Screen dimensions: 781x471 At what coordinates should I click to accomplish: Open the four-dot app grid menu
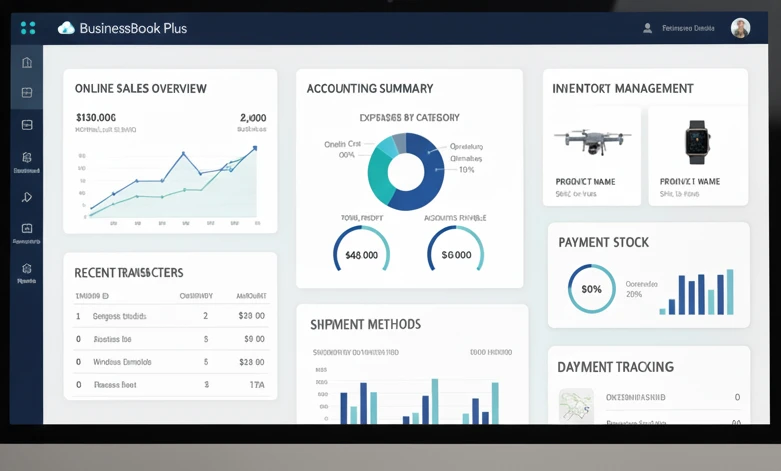[x=28, y=28]
